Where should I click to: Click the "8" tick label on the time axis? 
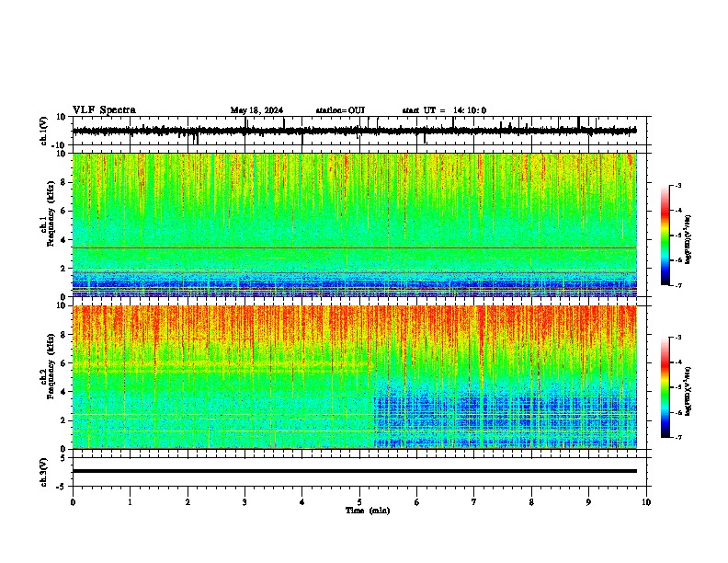pyautogui.click(x=531, y=502)
